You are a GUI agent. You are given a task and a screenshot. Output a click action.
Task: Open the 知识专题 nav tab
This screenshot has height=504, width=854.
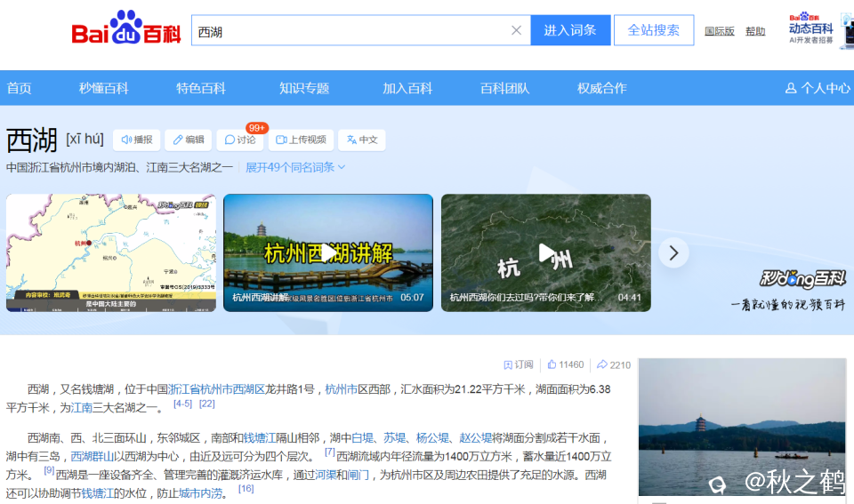(304, 88)
